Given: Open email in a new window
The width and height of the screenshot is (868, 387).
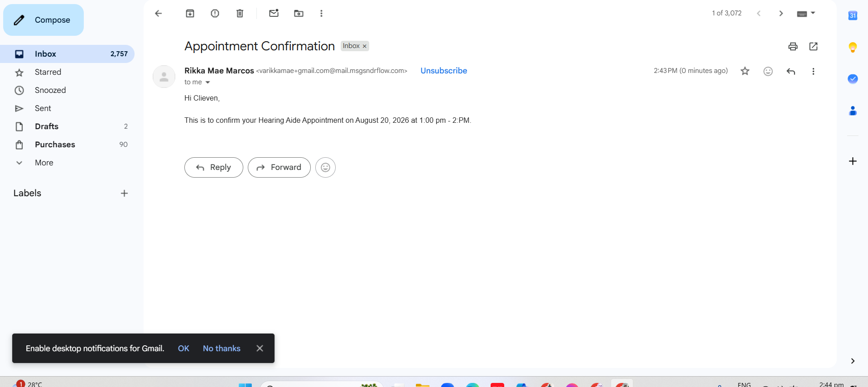Looking at the screenshot, I should click(814, 46).
